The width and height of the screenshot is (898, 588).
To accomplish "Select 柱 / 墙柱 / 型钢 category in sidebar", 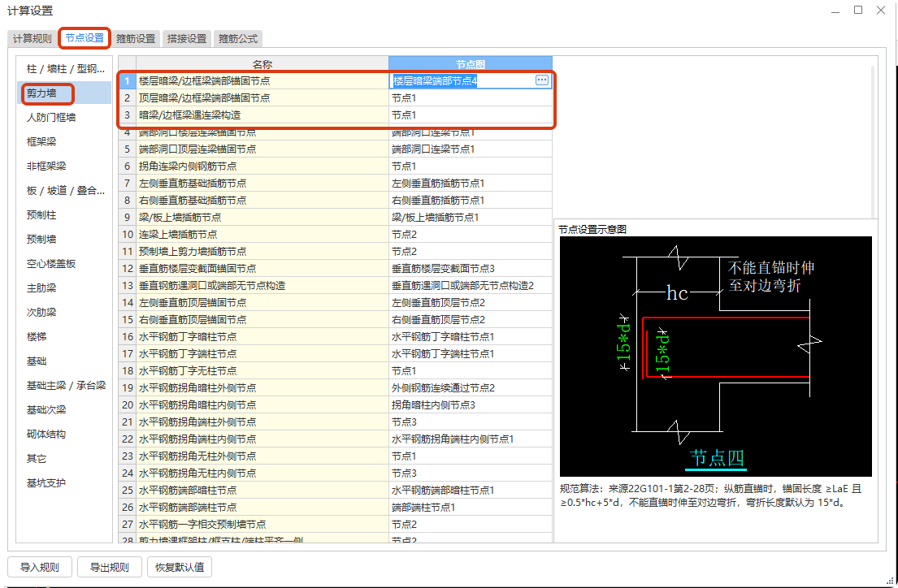I will click(x=65, y=69).
